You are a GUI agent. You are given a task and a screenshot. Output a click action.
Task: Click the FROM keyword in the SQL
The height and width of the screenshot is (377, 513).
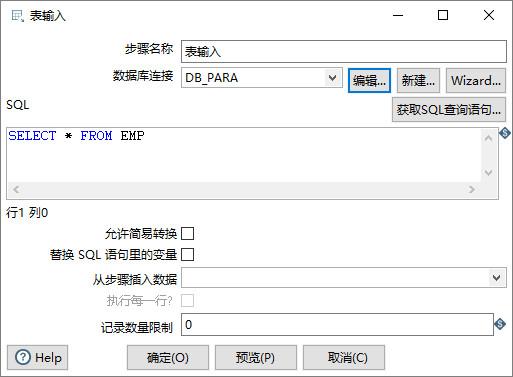96,136
